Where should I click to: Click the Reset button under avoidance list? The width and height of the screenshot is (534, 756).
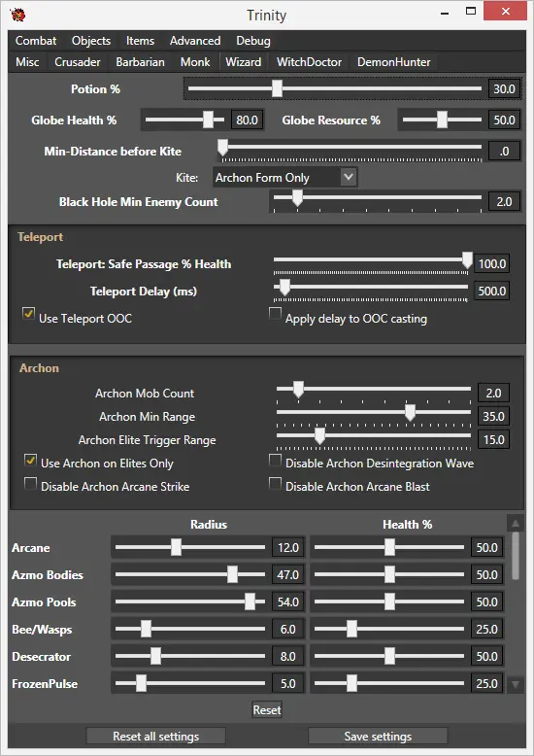point(267,709)
